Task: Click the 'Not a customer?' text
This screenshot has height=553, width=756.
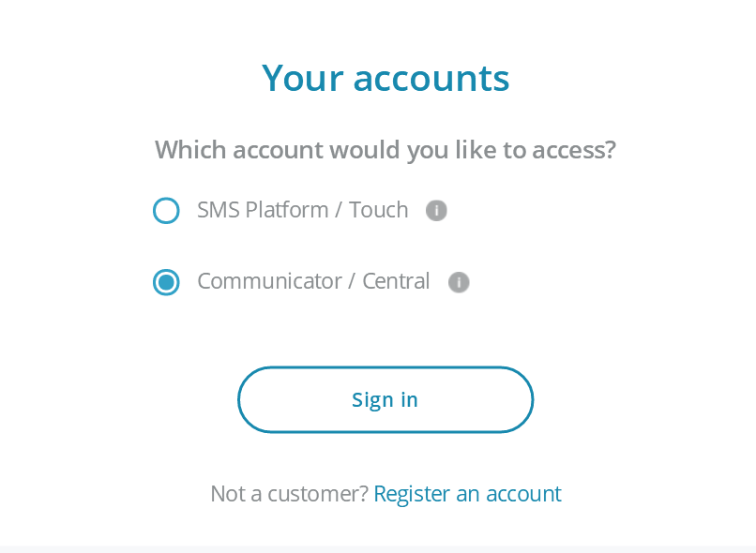Action: tap(289, 494)
